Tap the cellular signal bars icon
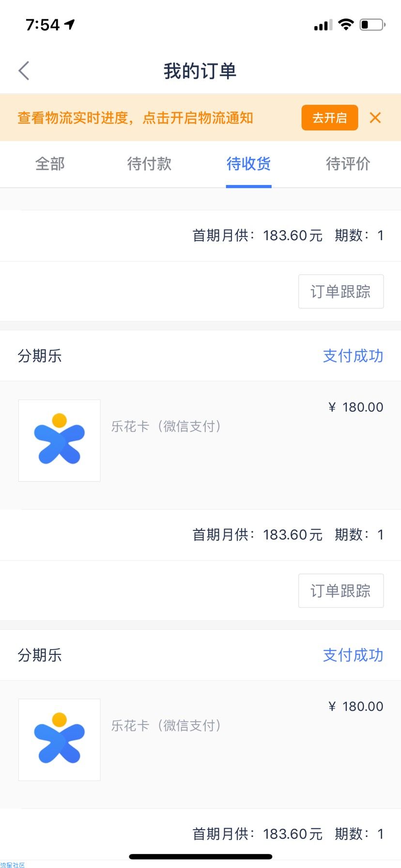 tap(323, 25)
